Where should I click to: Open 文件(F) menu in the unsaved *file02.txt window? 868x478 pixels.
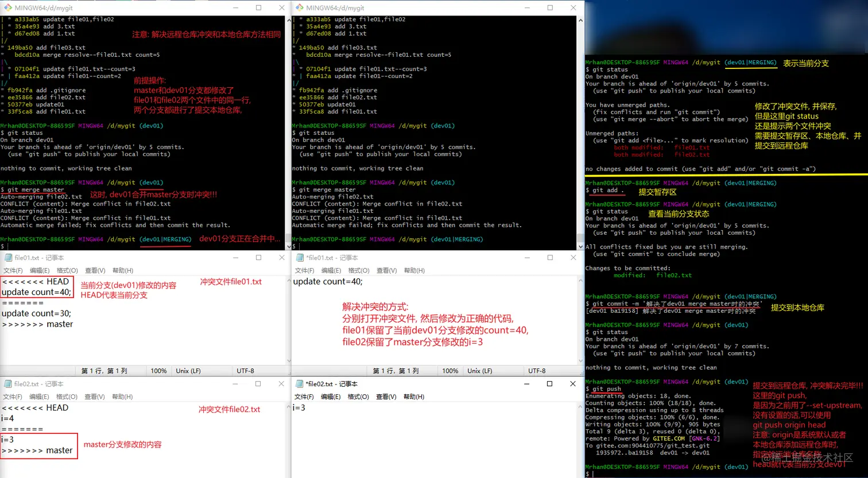coord(304,397)
